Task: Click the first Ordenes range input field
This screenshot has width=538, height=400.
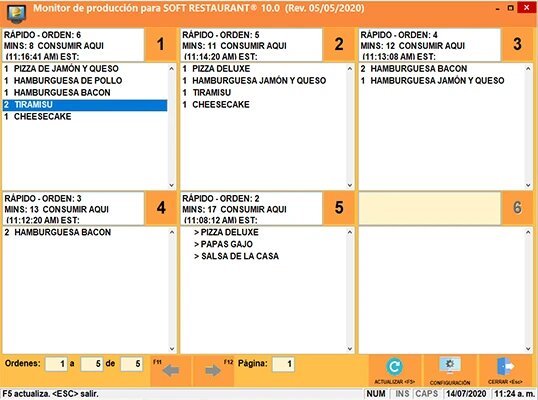Action: pyautogui.click(x=56, y=364)
